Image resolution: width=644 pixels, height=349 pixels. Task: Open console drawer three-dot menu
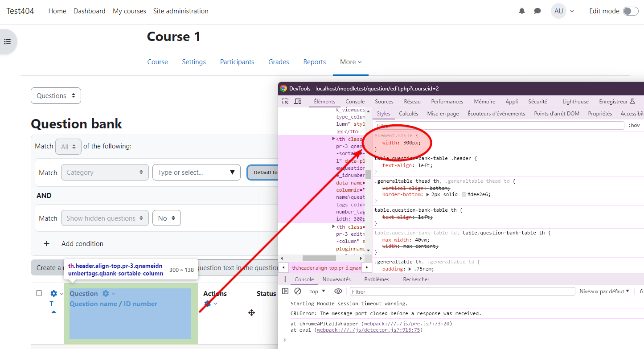(x=285, y=279)
